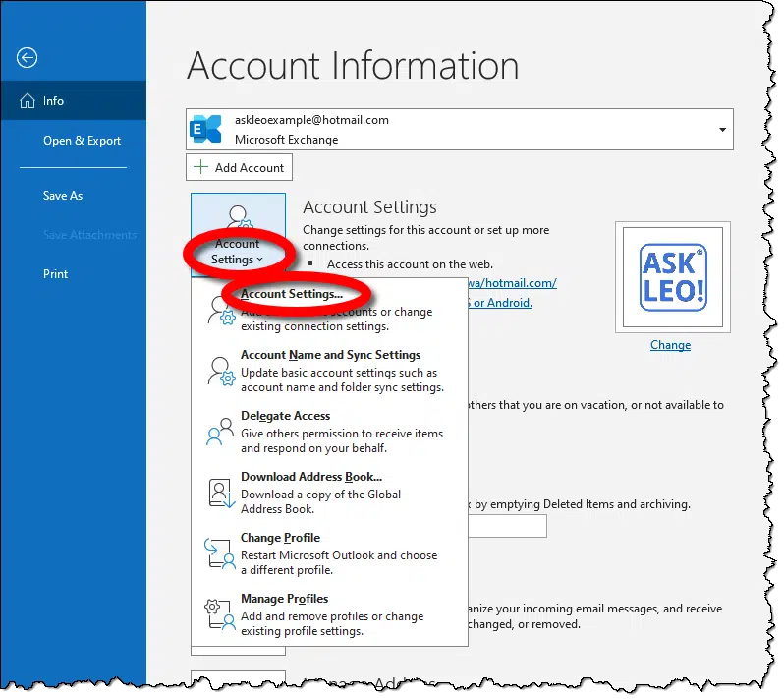Click the Account Information heading
The width and height of the screenshot is (784, 699).
coord(353,66)
